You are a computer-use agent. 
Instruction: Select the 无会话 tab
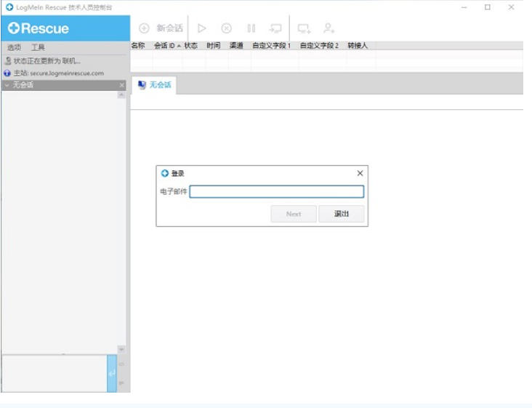pos(154,85)
